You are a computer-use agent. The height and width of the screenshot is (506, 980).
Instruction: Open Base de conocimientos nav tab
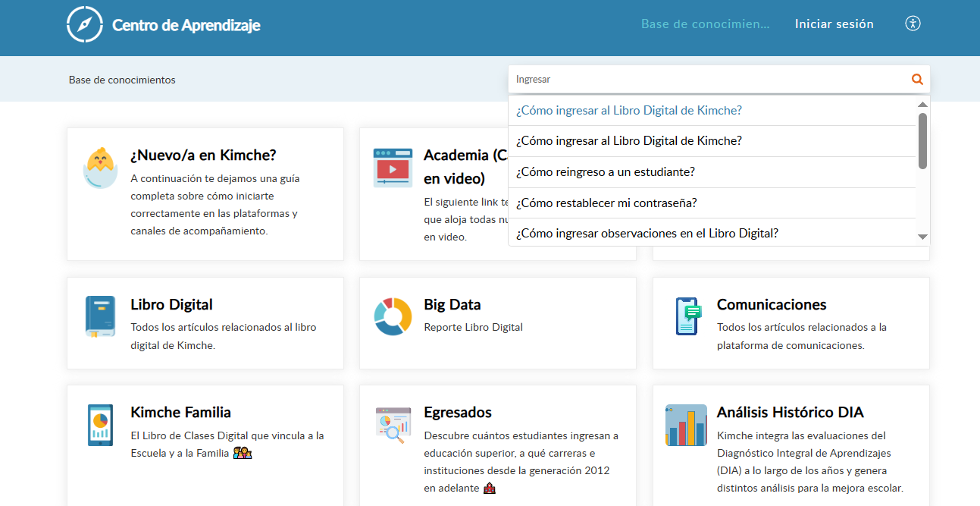tap(705, 24)
